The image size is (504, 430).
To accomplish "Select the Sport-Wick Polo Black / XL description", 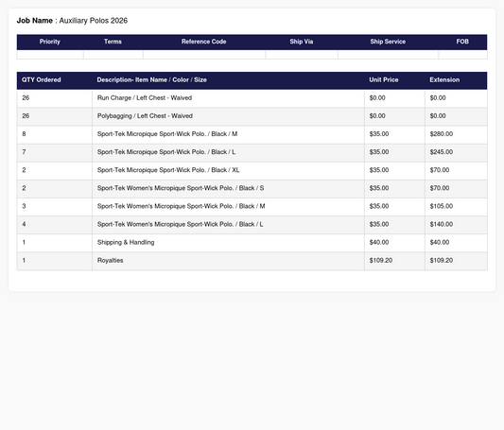I will pos(168,170).
